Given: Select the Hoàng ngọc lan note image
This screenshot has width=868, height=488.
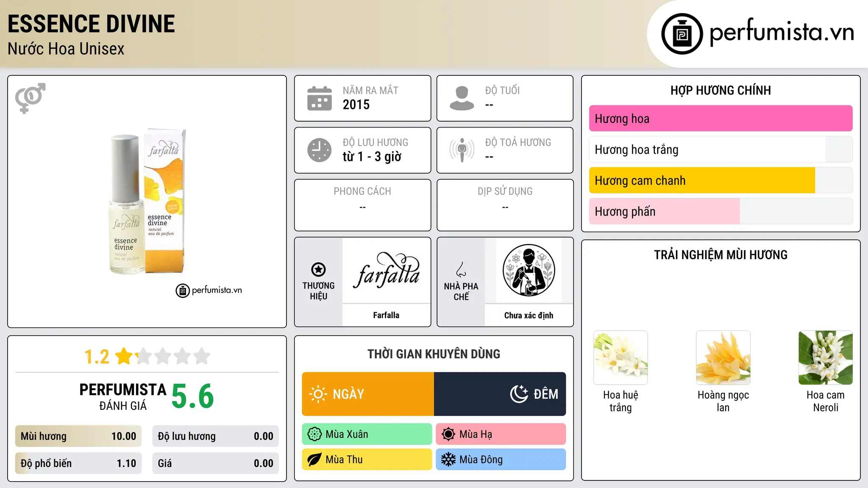Looking at the screenshot, I should 723,358.
